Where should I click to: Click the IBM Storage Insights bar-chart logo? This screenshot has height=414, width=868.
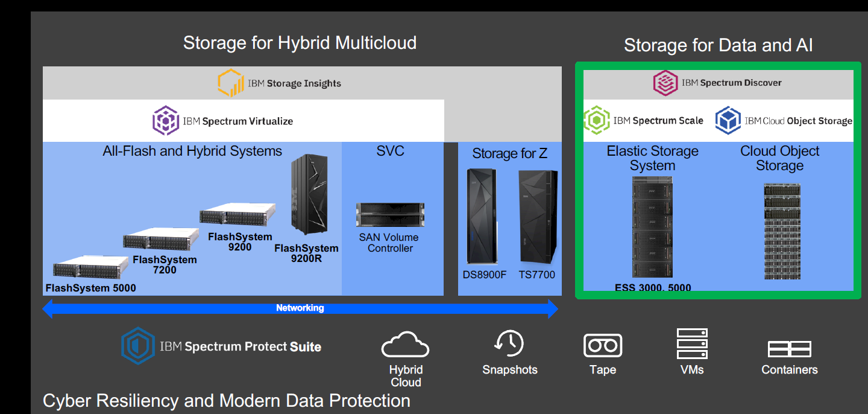pyautogui.click(x=231, y=83)
